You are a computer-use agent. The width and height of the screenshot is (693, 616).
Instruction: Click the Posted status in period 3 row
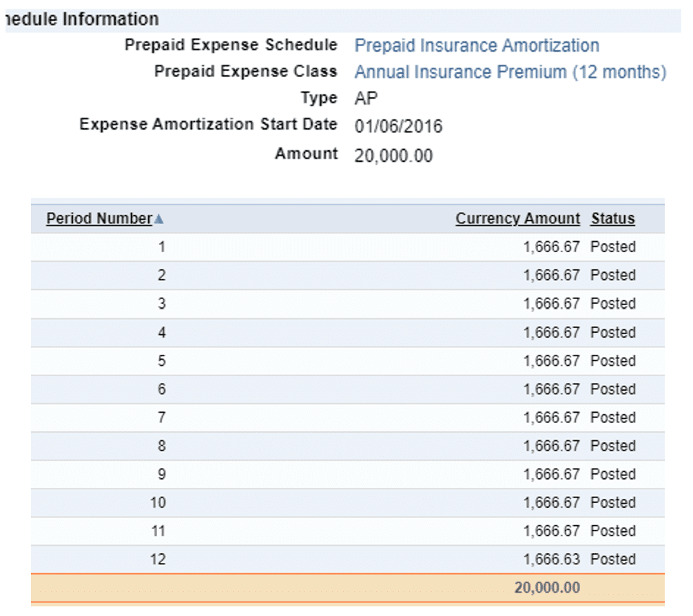click(x=613, y=303)
